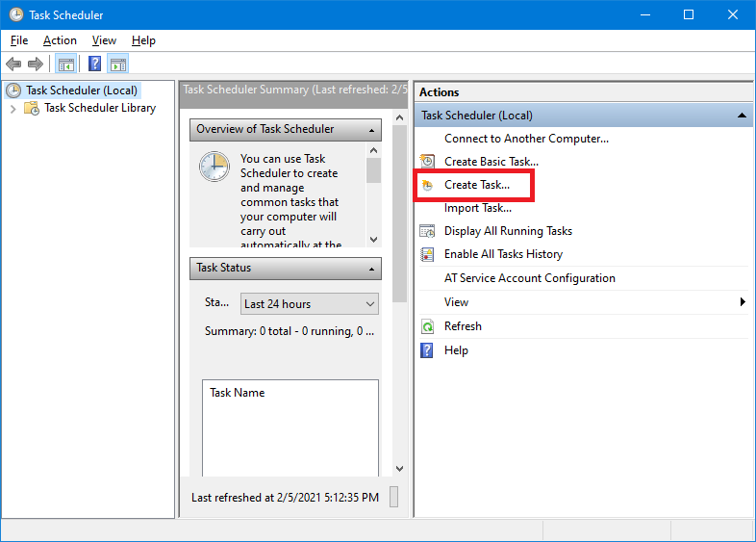The image size is (756, 542).
Task: Select Task Scheduler (Local) tree node
Action: click(82, 90)
